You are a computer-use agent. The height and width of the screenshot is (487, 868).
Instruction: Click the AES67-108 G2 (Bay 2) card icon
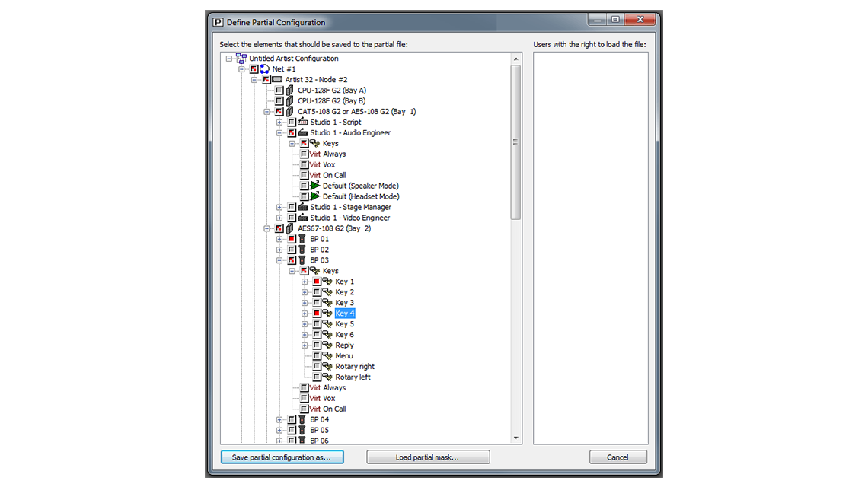click(x=289, y=228)
